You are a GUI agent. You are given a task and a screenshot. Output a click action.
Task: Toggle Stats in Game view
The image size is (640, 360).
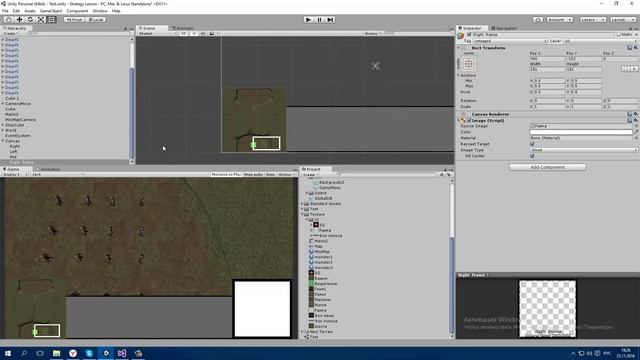coord(271,174)
